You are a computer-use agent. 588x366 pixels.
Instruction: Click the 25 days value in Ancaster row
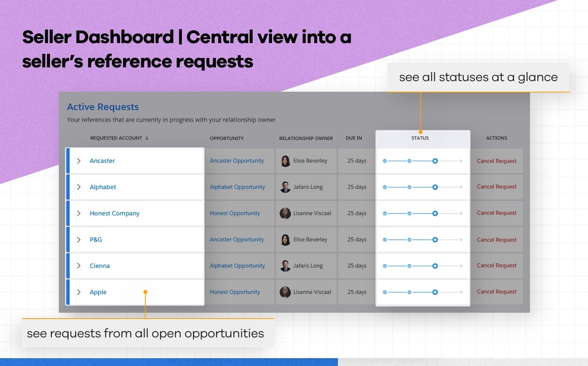[x=357, y=161]
